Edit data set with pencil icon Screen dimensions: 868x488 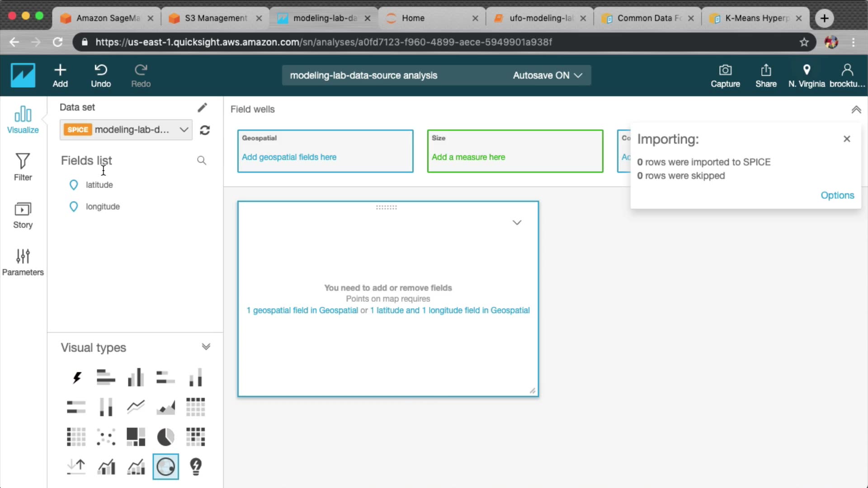202,108
